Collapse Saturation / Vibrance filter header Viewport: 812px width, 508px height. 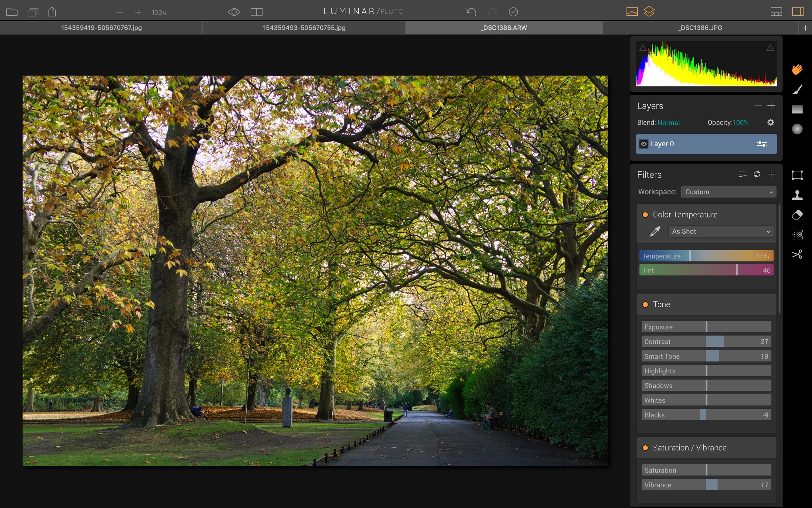[x=706, y=448]
